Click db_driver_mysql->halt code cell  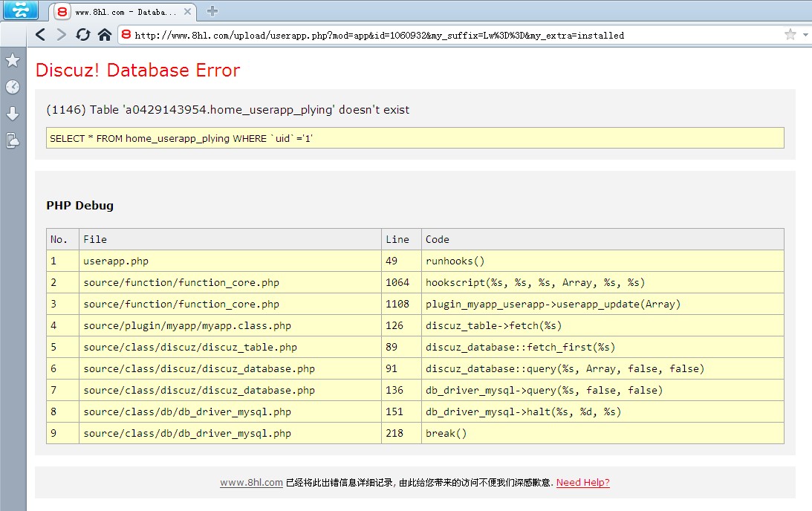click(x=602, y=411)
